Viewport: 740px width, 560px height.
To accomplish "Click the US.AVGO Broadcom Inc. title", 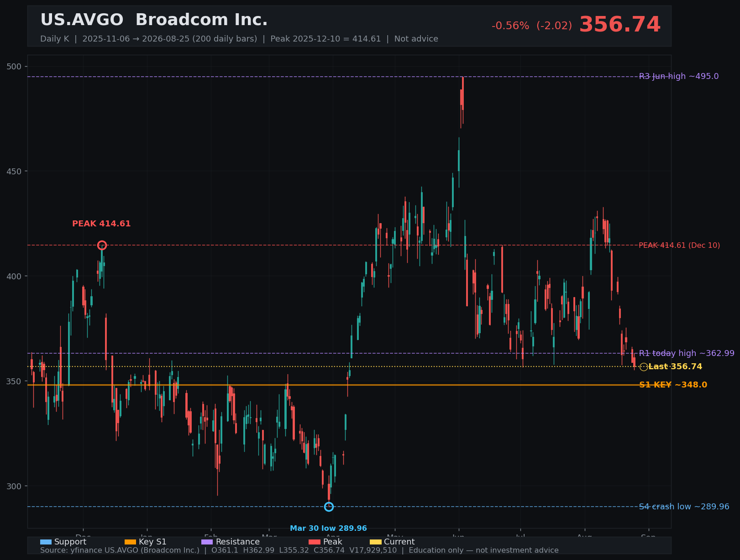I will point(154,20).
